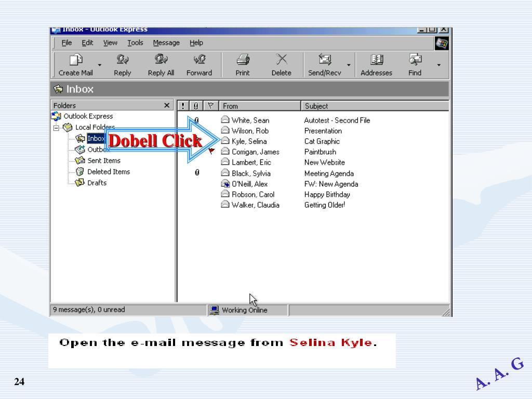Click the Working Online computer icon

point(214,310)
